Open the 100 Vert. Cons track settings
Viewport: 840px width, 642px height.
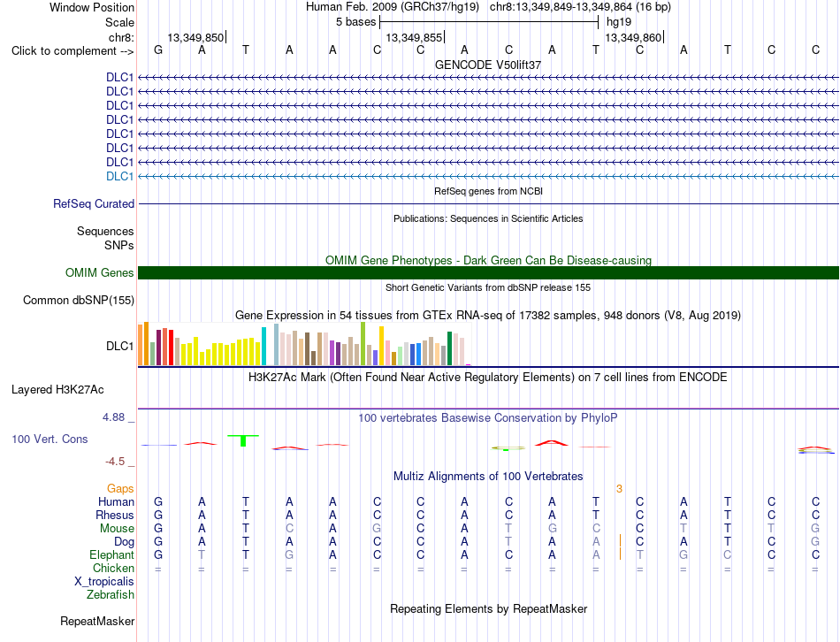click(x=50, y=439)
